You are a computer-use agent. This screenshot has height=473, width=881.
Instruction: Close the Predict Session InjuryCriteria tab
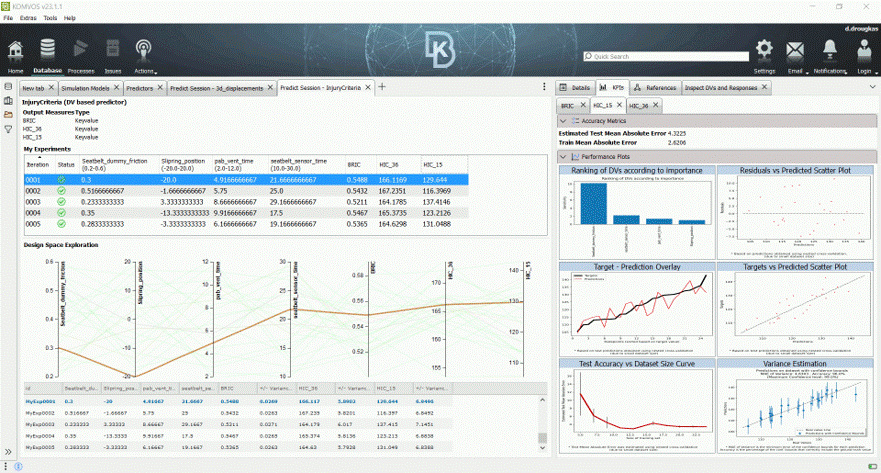(368, 87)
